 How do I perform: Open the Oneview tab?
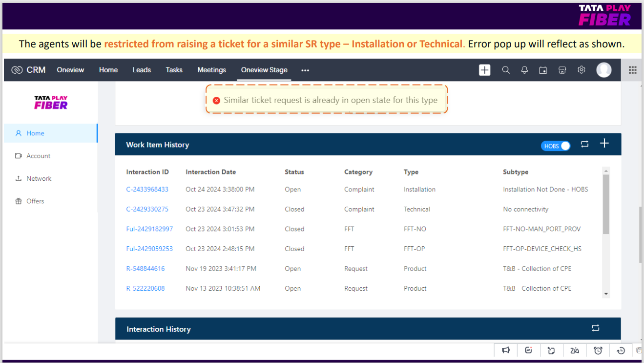70,70
